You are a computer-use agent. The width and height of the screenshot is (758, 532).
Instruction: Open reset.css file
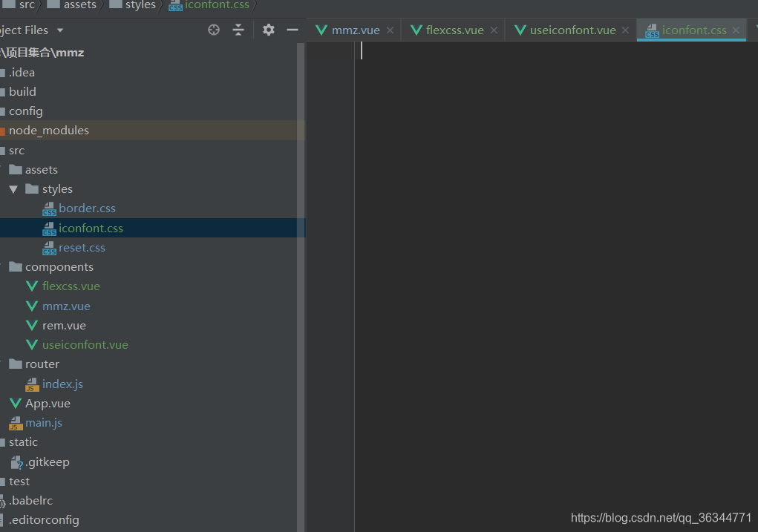tap(82, 247)
